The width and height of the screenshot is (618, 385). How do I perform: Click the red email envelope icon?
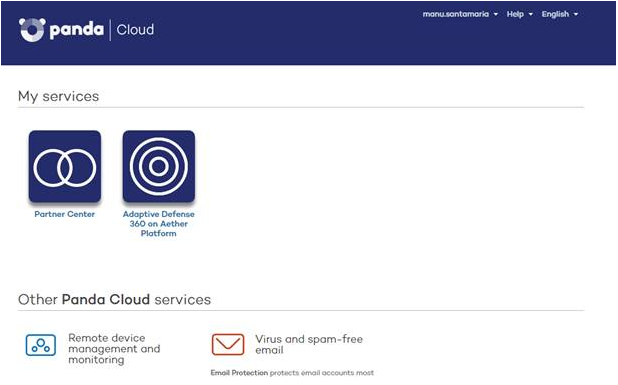[x=228, y=344]
